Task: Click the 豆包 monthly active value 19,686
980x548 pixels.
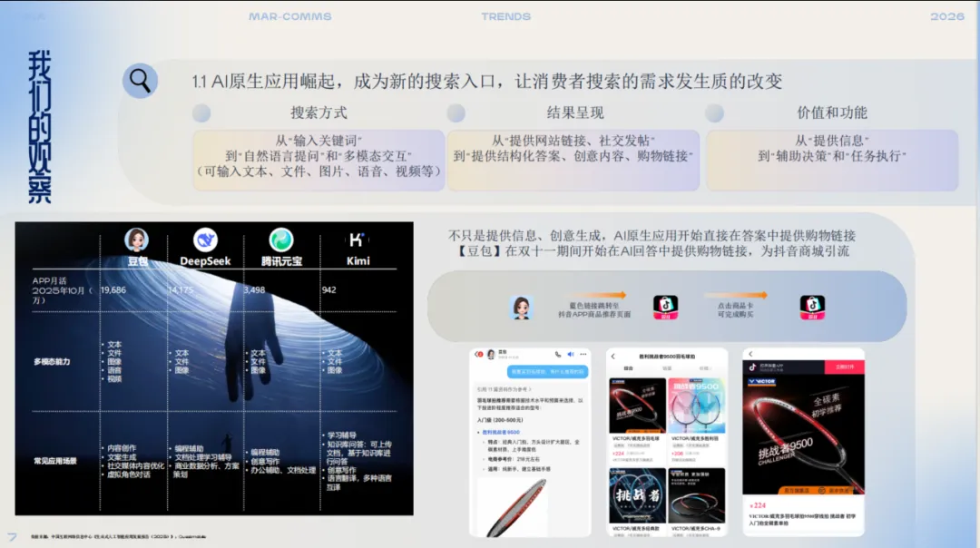Action: 113,290
